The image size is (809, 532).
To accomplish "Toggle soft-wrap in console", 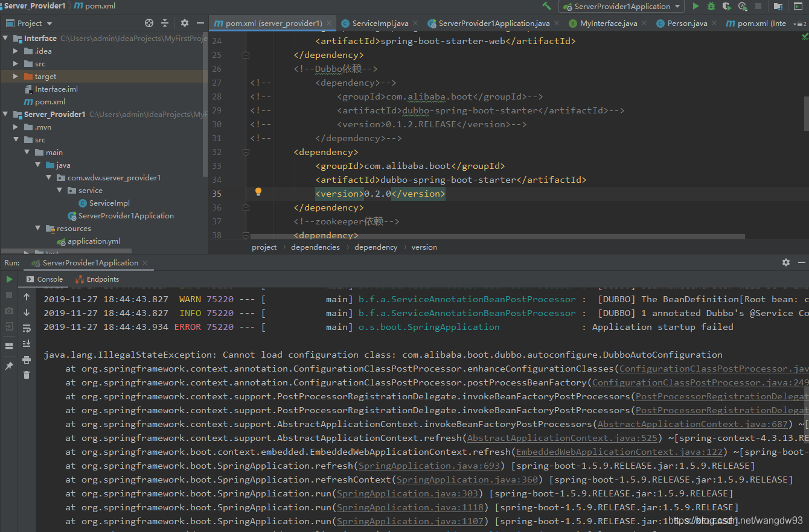I will click(27, 328).
